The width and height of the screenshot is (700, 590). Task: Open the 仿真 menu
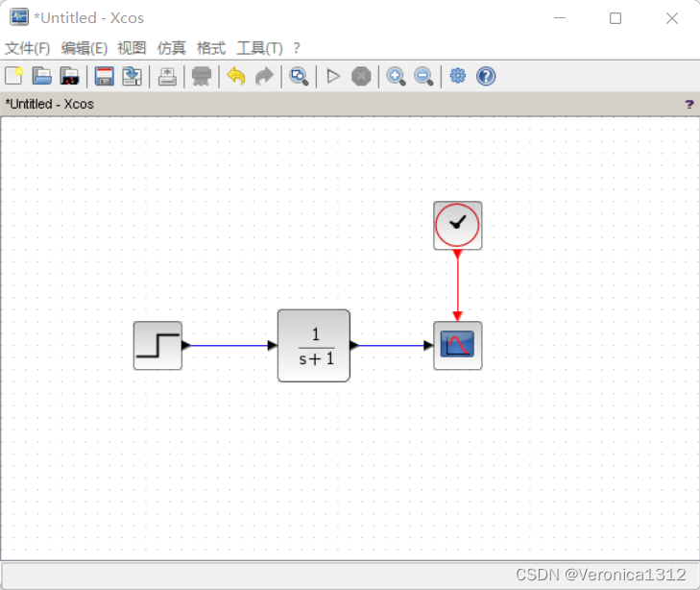tap(172, 48)
